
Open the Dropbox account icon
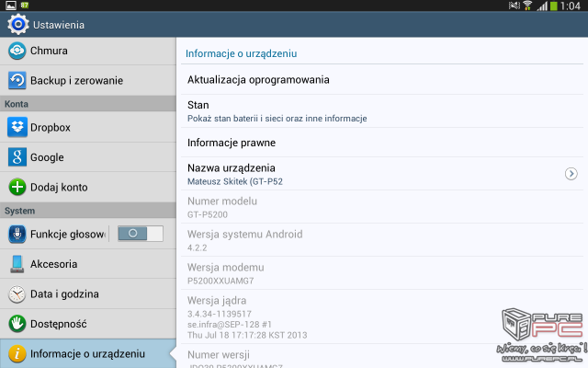(17, 127)
